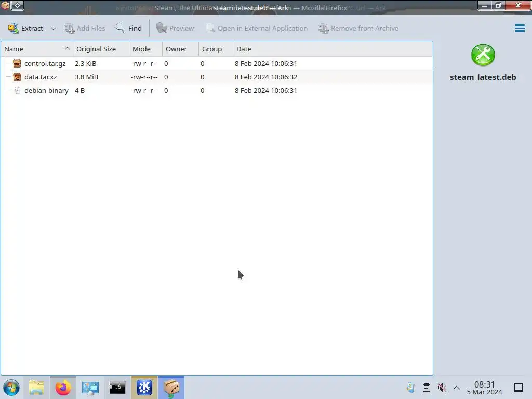This screenshot has width=532, height=399.
Task: Open the Extract dropdown arrow
Action: click(54, 28)
